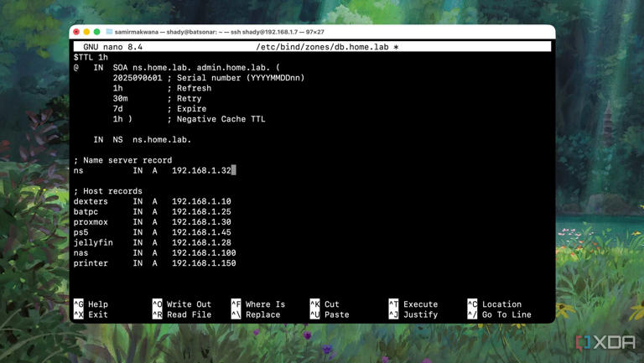Click the ^R Read File shortcut
The image size is (644, 363).
pyautogui.click(x=182, y=314)
